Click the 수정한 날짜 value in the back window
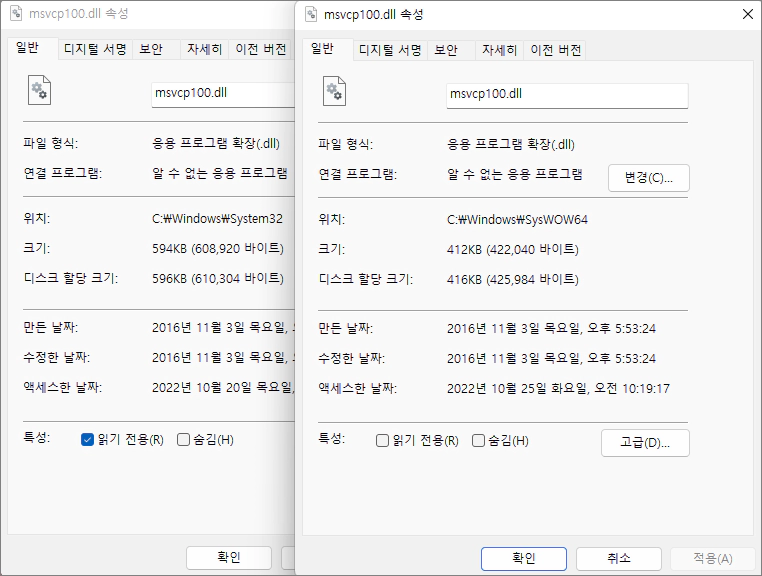 pos(224,358)
